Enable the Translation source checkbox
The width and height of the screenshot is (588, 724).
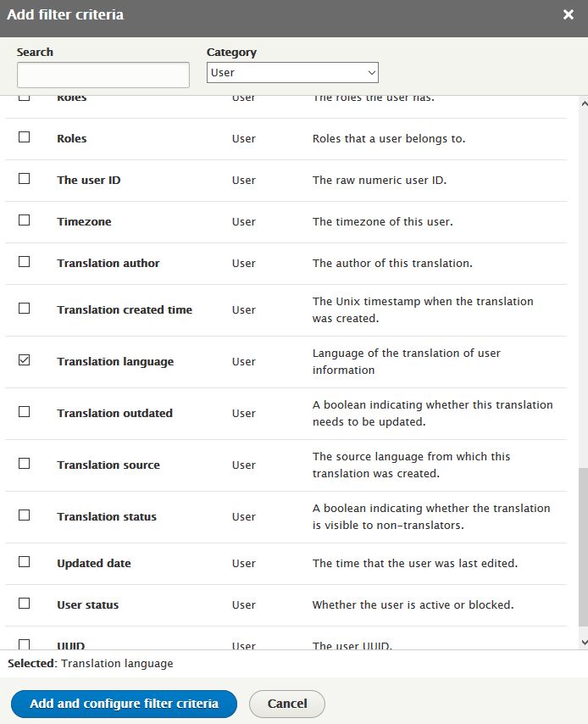point(24,464)
